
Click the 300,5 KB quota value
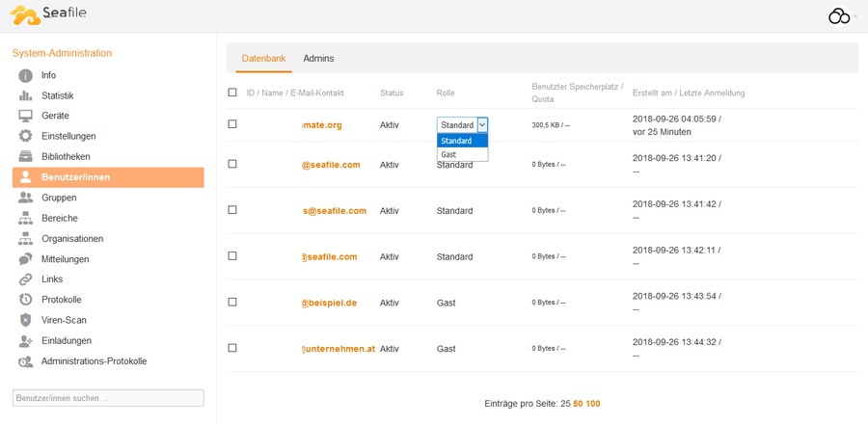551,125
